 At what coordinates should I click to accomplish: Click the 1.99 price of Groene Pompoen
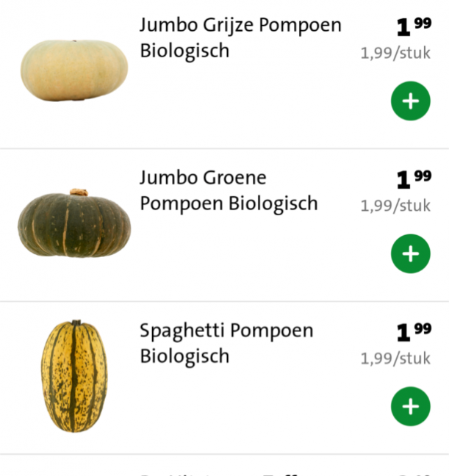pyautogui.click(x=413, y=179)
